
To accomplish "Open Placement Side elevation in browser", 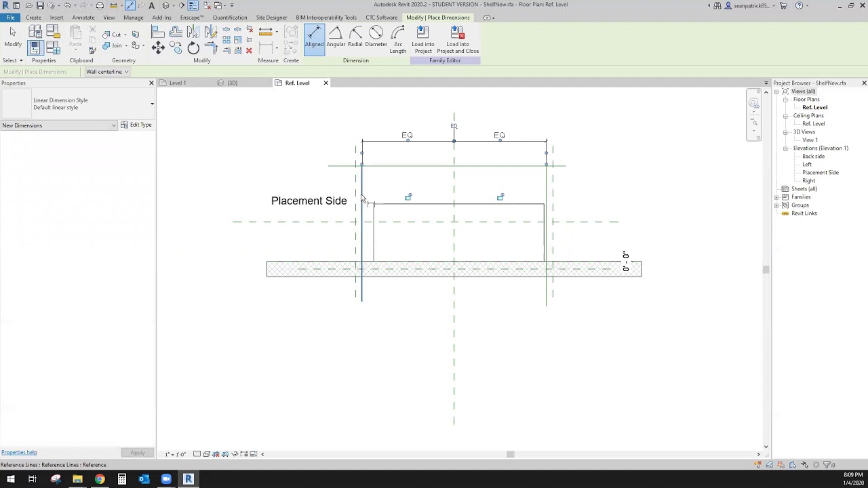I will 821,173.
